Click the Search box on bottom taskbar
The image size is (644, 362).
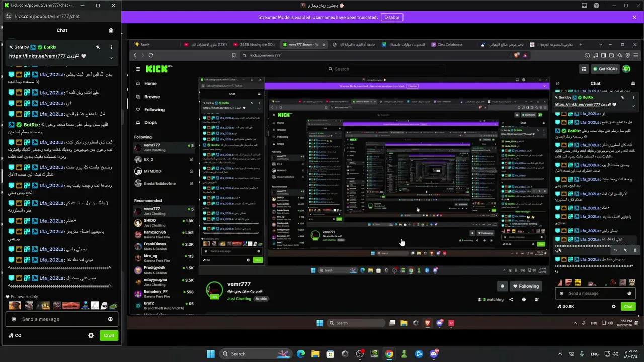pyautogui.click(x=255, y=354)
